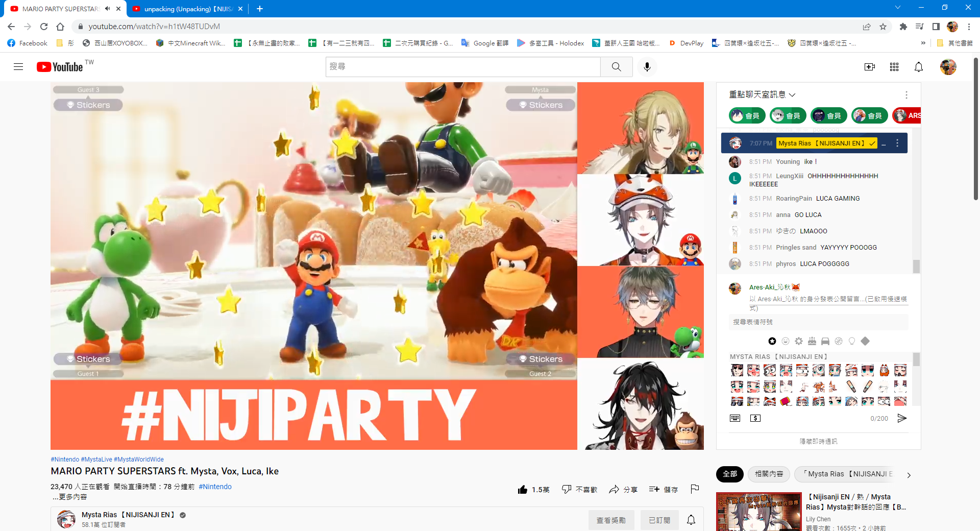Select the flower nature emoji category

[x=799, y=341]
